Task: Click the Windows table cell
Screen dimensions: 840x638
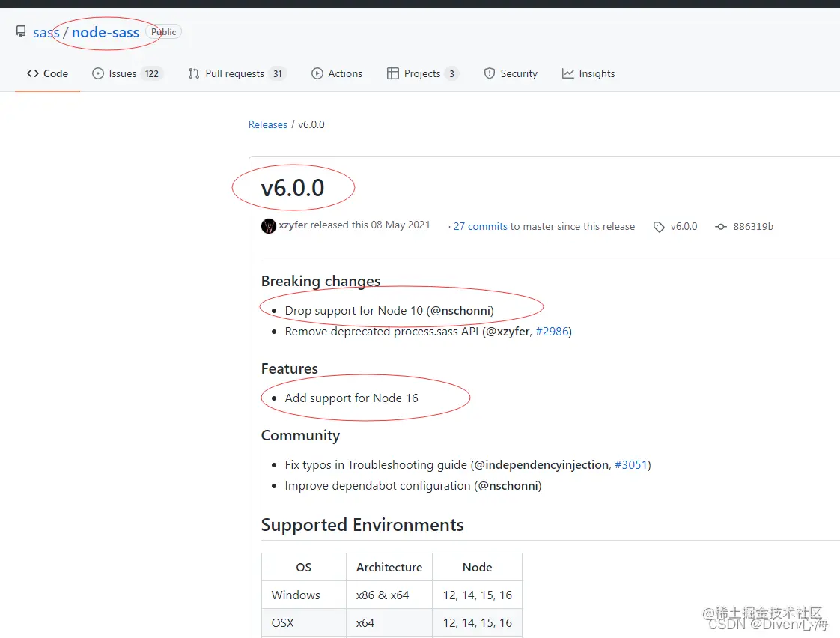Action: tap(304, 595)
